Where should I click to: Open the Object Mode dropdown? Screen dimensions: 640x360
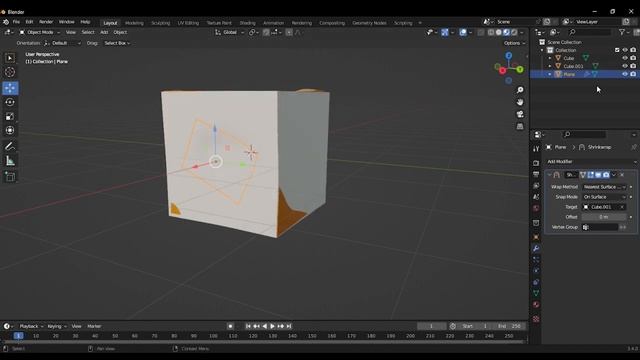click(x=40, y=32)
